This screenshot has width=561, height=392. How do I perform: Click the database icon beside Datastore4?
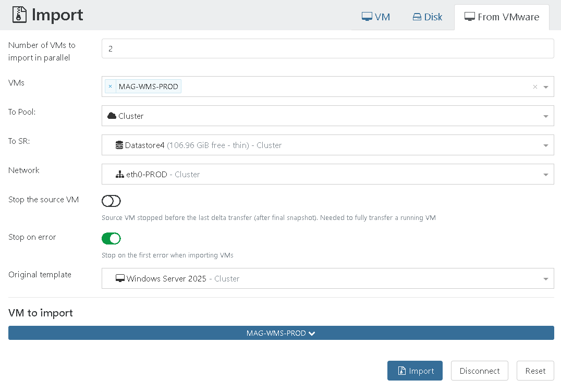pos(119,145)
